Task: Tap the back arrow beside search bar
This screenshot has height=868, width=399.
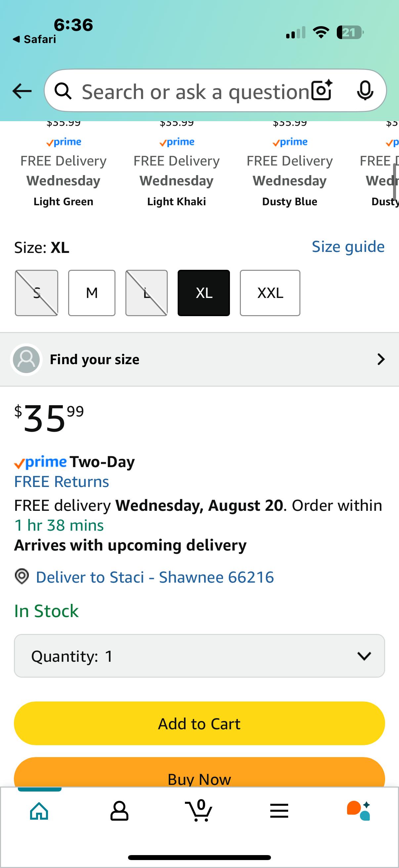Action: 22,91
